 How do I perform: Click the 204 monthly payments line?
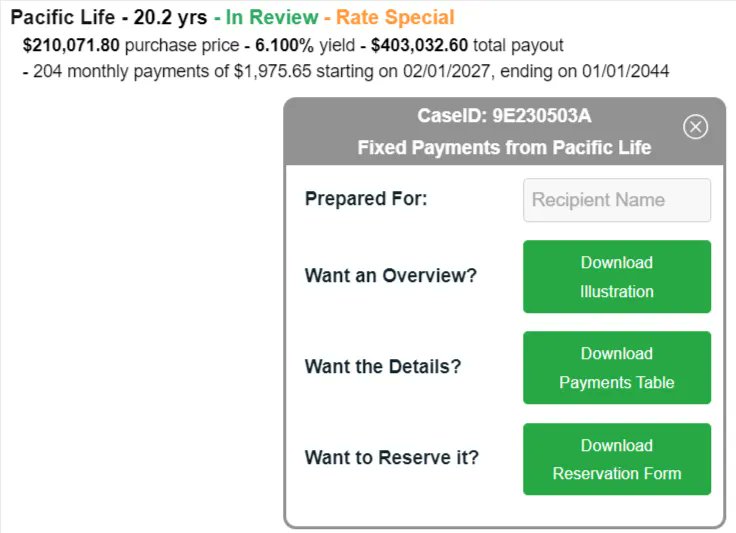pos(346,71)
